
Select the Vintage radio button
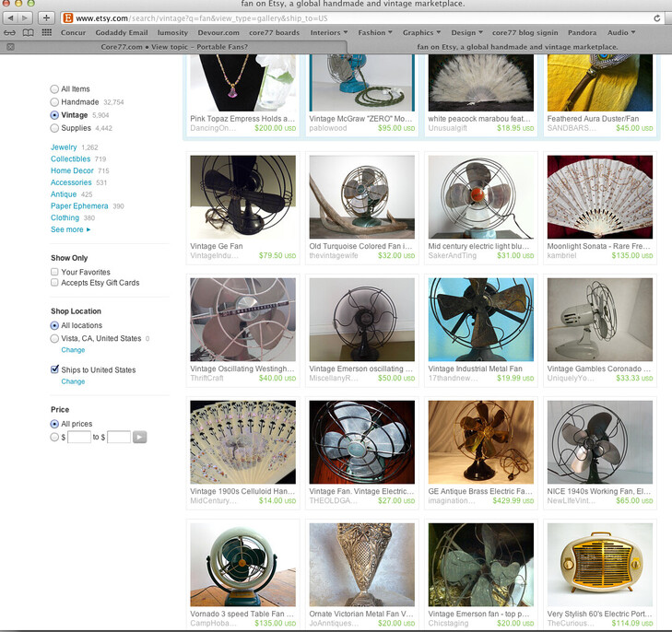[54, 115]
